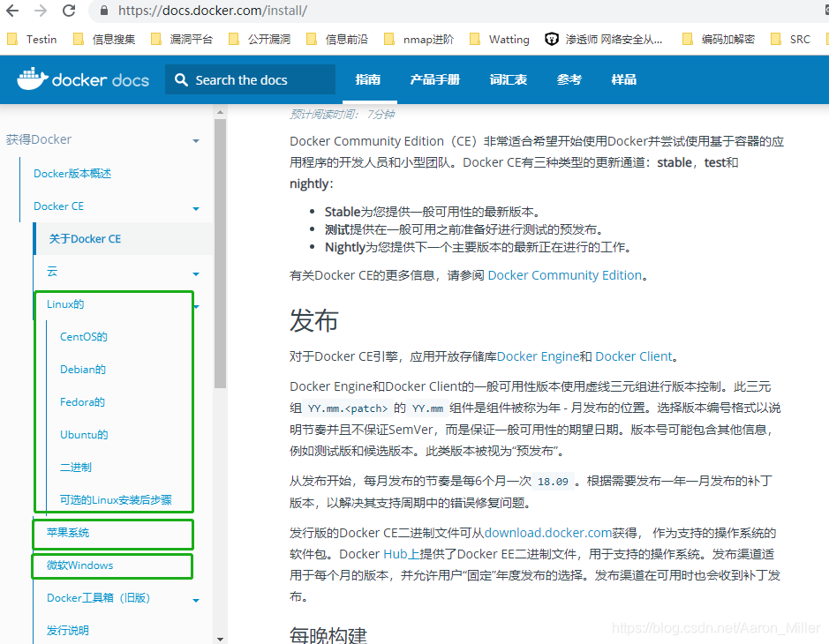The height and width of the screenshot is (644, 829).
Task: Click the browser forward arrow
Action: tap(41, 11)
